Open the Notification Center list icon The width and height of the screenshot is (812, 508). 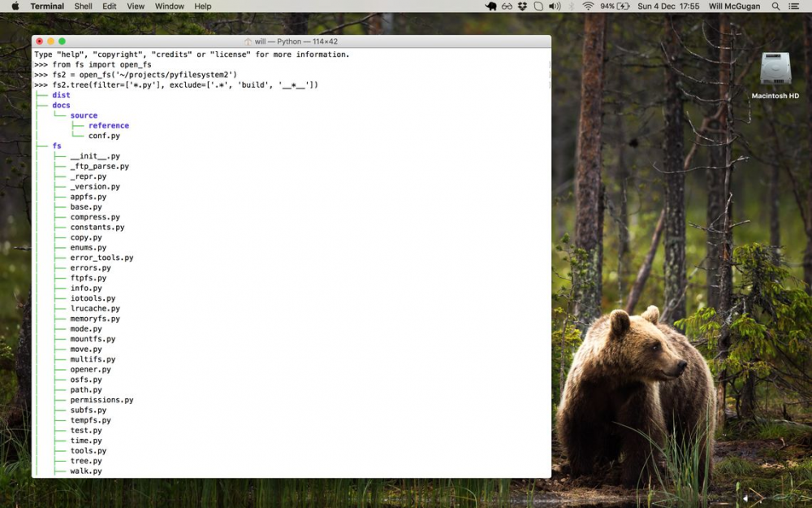(793, 7)
